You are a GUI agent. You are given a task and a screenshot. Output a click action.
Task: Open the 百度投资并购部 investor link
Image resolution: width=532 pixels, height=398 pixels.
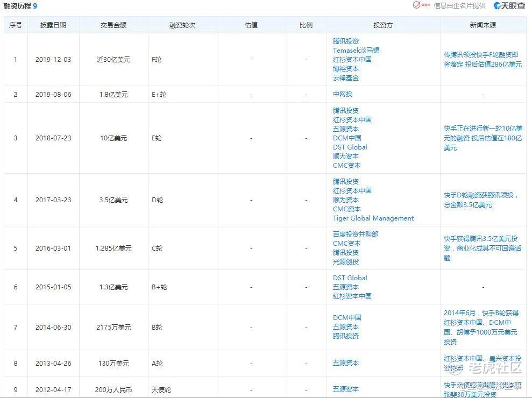point(356,234)
